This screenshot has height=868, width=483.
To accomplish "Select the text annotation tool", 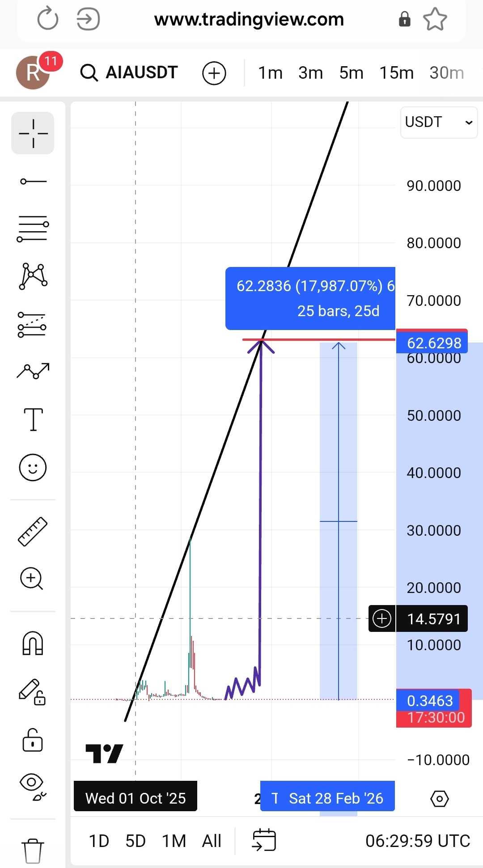I will (33, 419).
